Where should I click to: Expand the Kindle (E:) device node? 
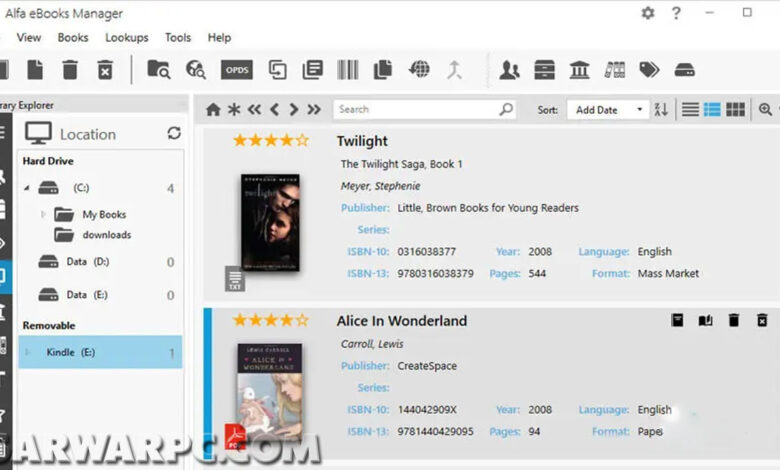click(x=27, y=352)
